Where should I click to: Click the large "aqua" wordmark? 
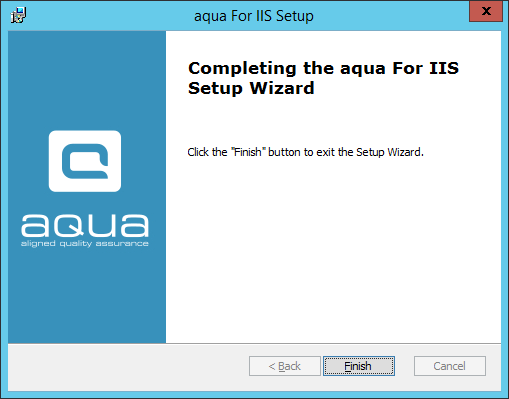click(85, 225)
